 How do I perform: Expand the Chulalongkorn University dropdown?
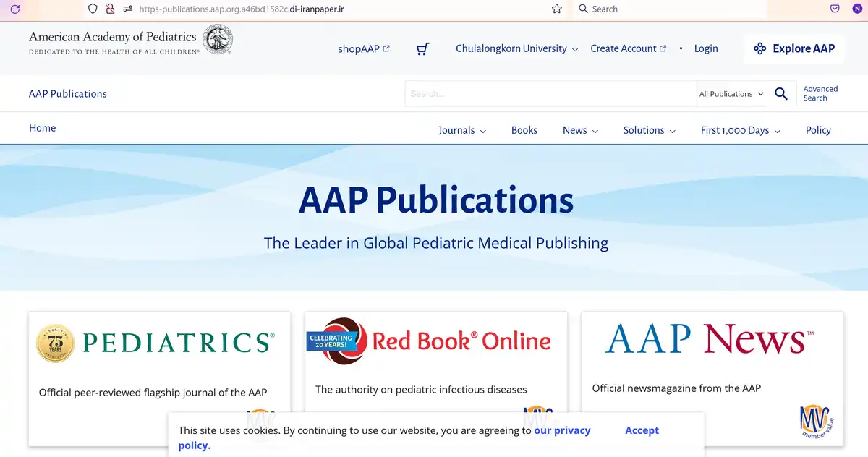tap(517, 48)
